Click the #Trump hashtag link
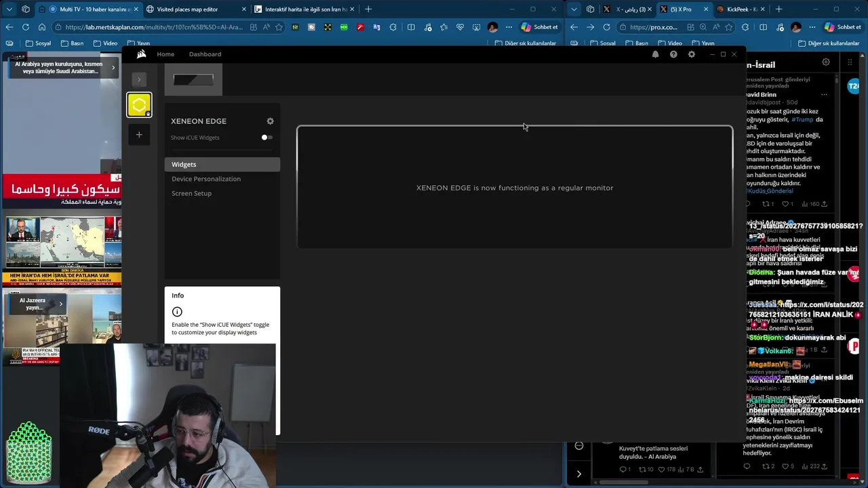868x488 pixels. coord(802,119)
